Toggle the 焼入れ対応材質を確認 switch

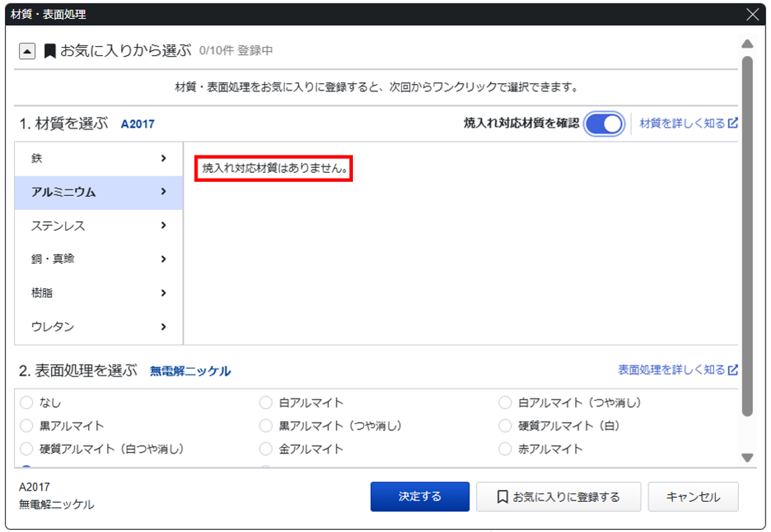(x=604, y=123)
